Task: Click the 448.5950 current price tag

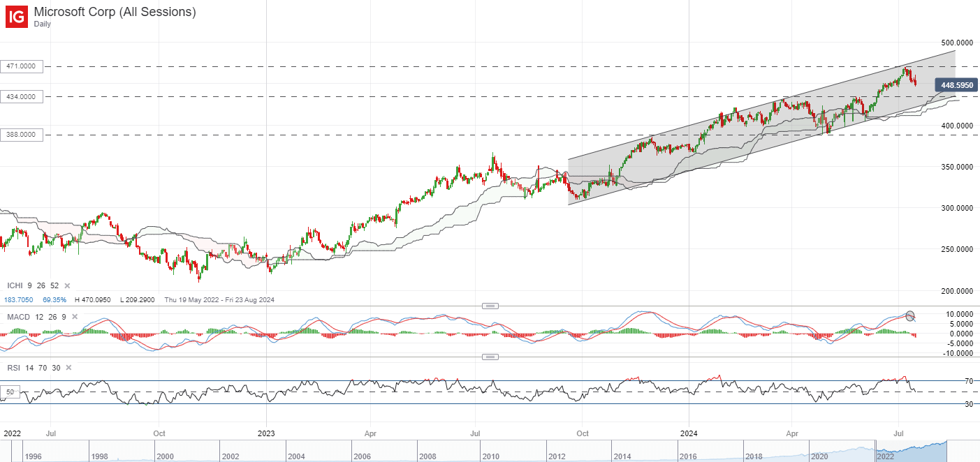Action: [956, 85]
